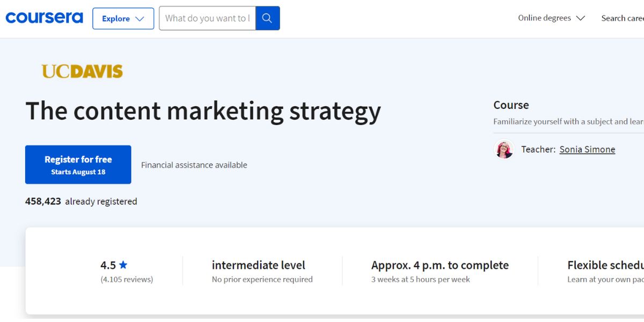
Task: Click the course title The content marketing strategy
Action: coord(203,111)
